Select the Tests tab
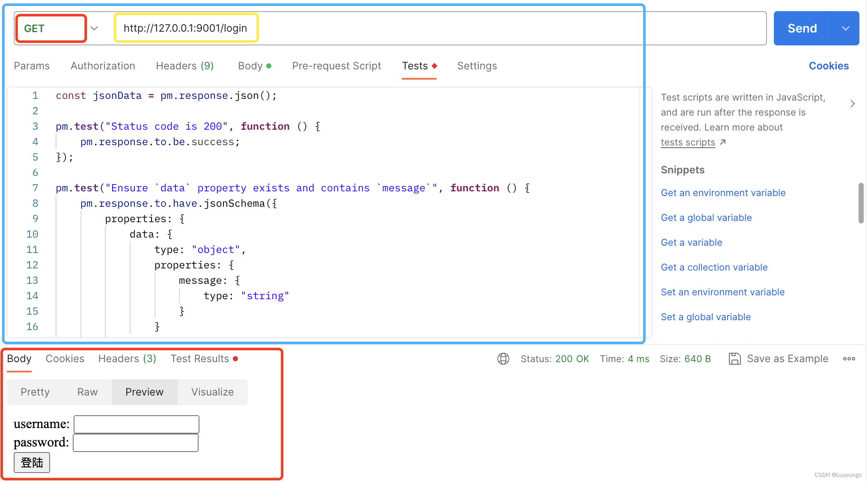 (x=419, y=66)
